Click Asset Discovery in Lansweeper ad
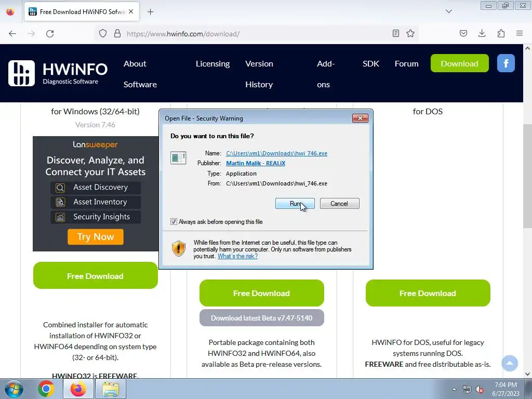 pos(96,187)
